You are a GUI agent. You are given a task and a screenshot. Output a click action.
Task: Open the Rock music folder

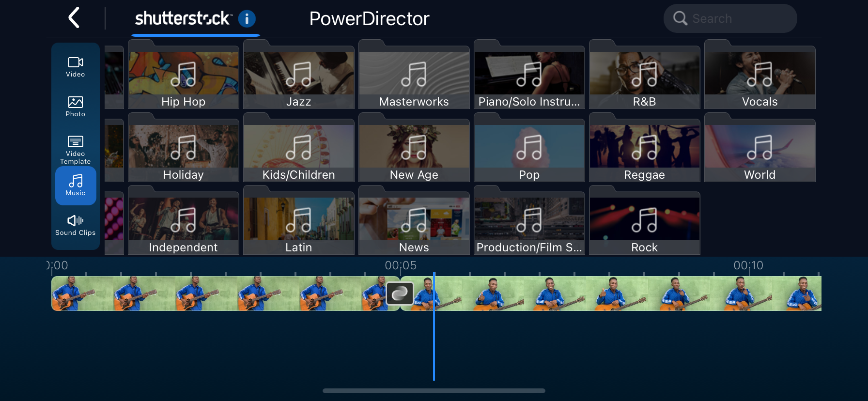pos(645,220)
